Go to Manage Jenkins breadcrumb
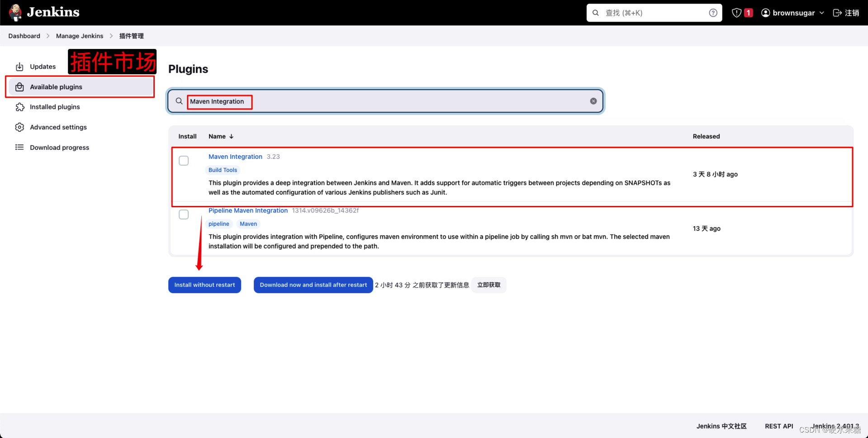868x438 pixels. [x=80, y=36]
